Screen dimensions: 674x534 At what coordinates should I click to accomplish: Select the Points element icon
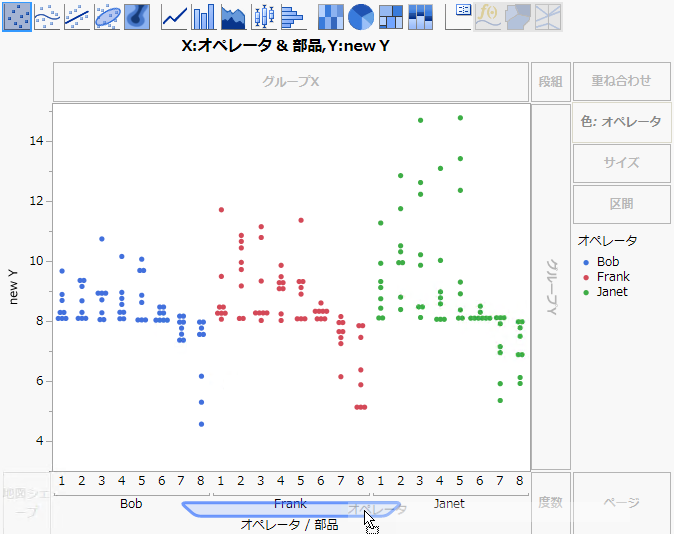[17, 17]
